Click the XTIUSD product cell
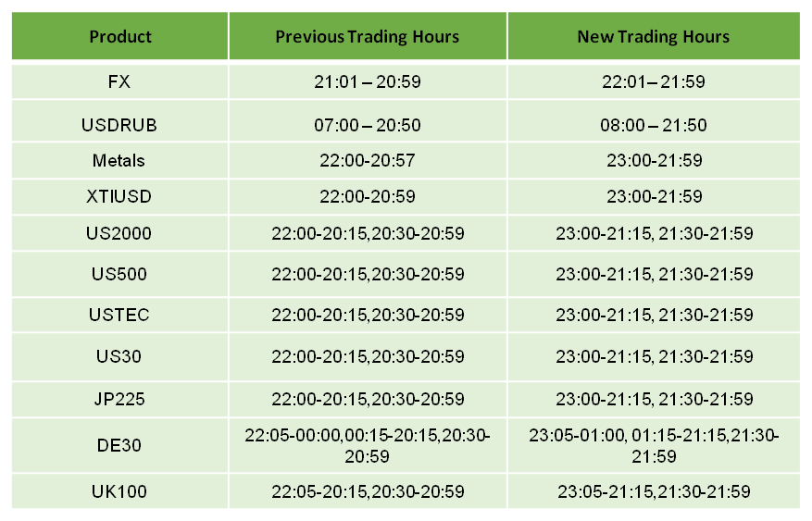This screenshot has width=812, height=521. 119,196
